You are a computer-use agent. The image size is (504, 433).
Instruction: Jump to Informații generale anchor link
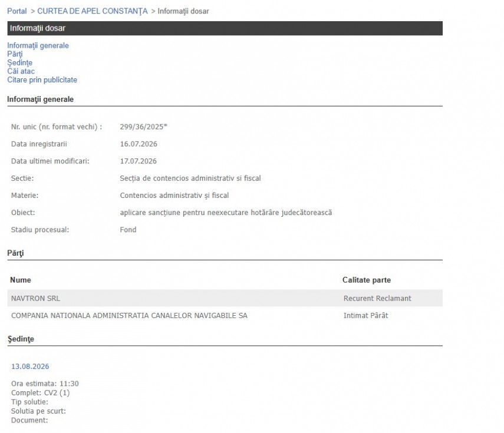[38, 45]
